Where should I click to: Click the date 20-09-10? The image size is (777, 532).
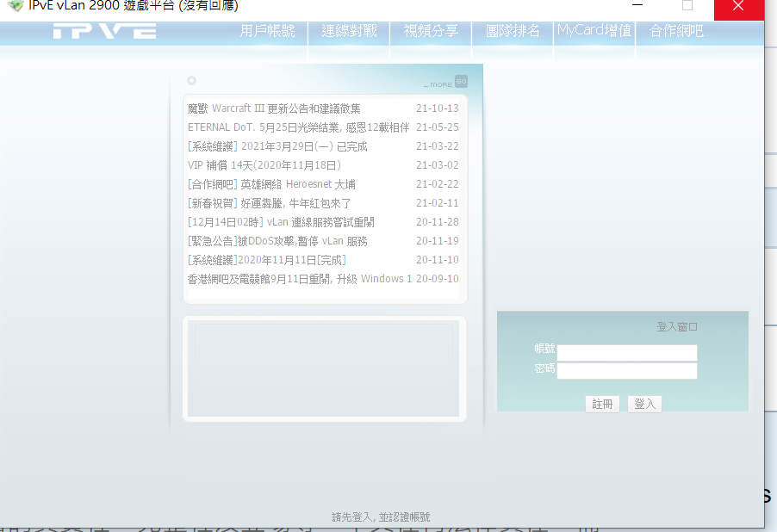[438, 279]
